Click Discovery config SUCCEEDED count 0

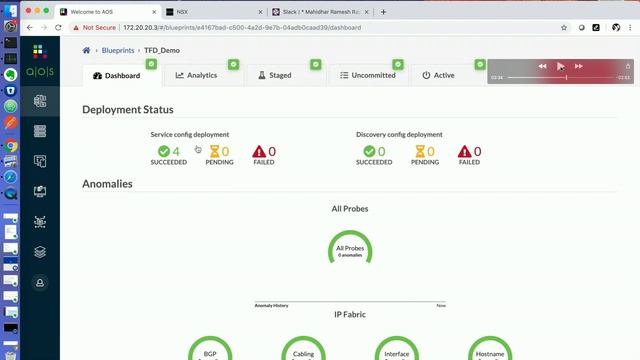(374, 155)
